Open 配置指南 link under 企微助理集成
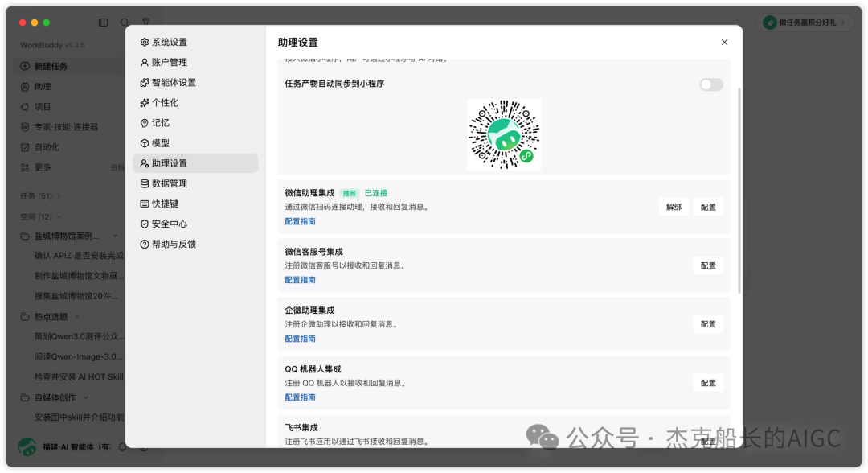The image size is (868, 473). pos(300,339)
